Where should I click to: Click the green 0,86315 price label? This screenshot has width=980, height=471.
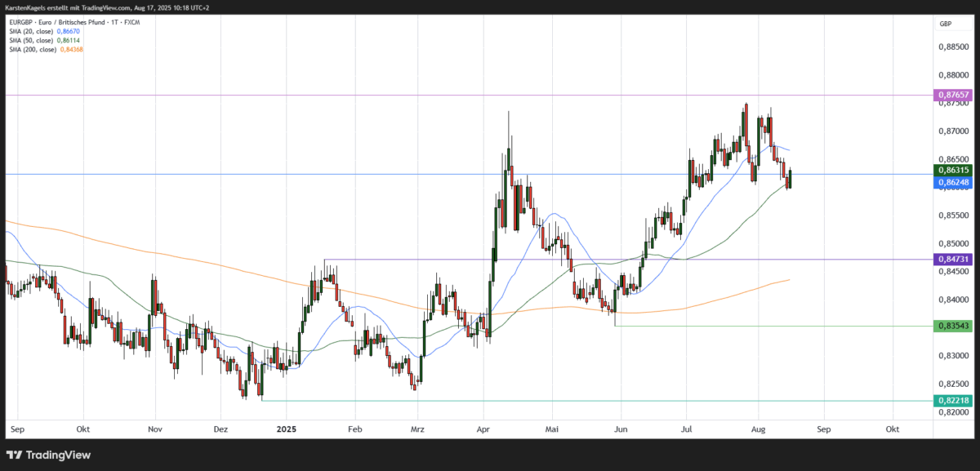pyautogui.click(x=953, y=170)
